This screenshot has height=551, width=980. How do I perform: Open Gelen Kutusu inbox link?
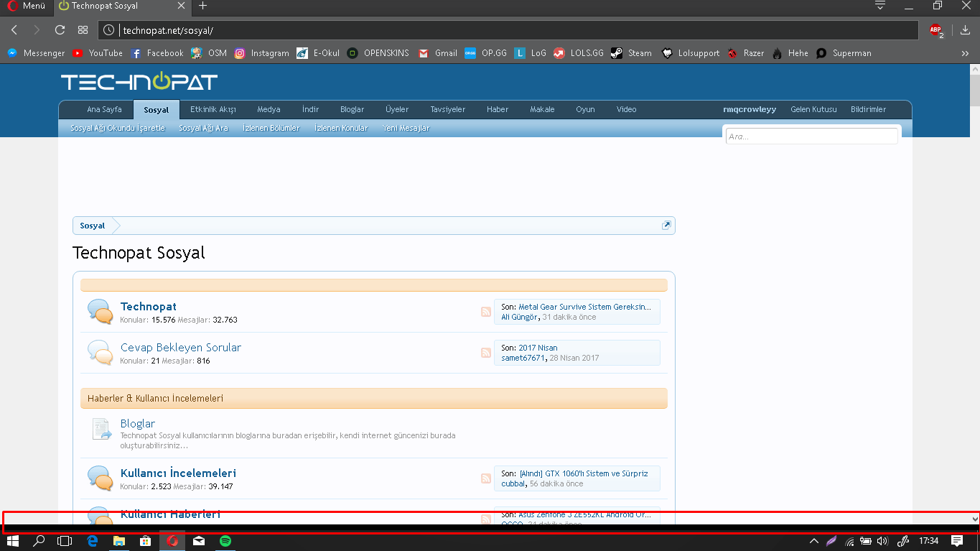tap(813, 110)
